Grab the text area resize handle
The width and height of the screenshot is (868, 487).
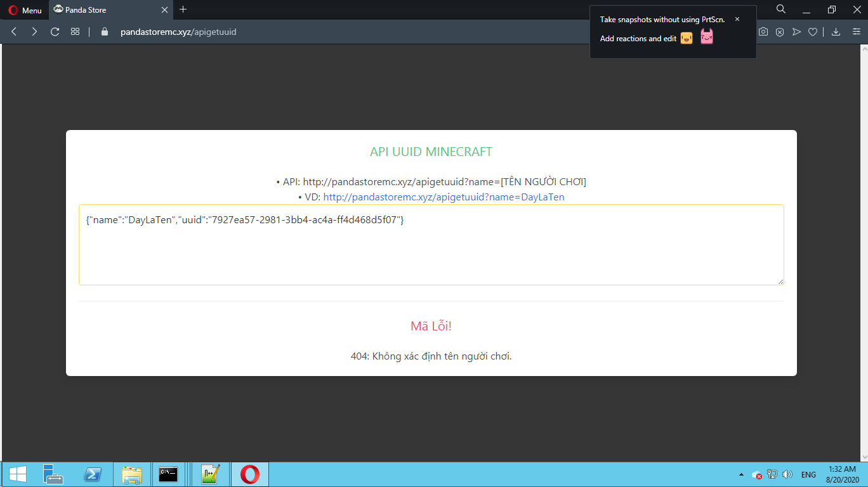click(780, 281)
